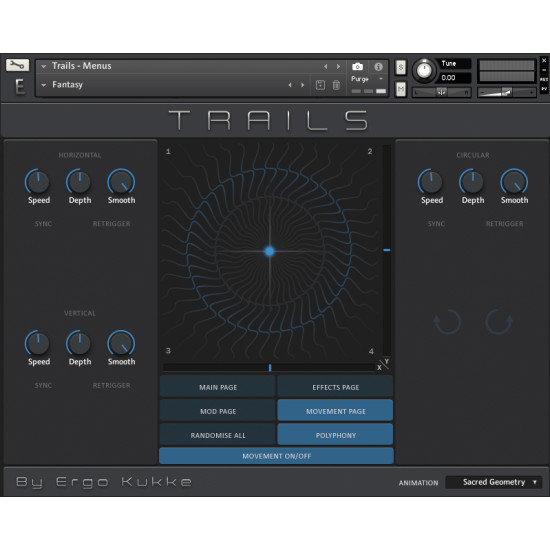
Task: Go to next instrument arrow beside Trails - Menus
Action: pos(338,66)
